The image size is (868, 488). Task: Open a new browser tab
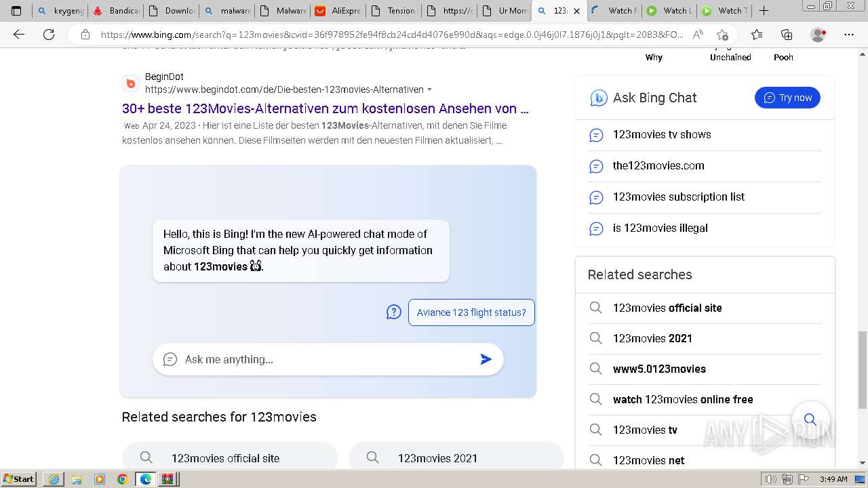[764, 10]
